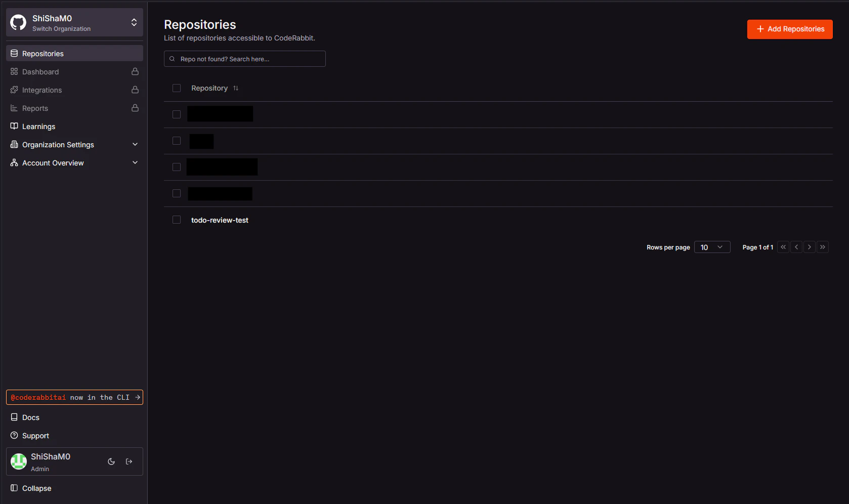Focus the repo search field
849x504 pixels.
pyautogui.click(x=245, y=59)
